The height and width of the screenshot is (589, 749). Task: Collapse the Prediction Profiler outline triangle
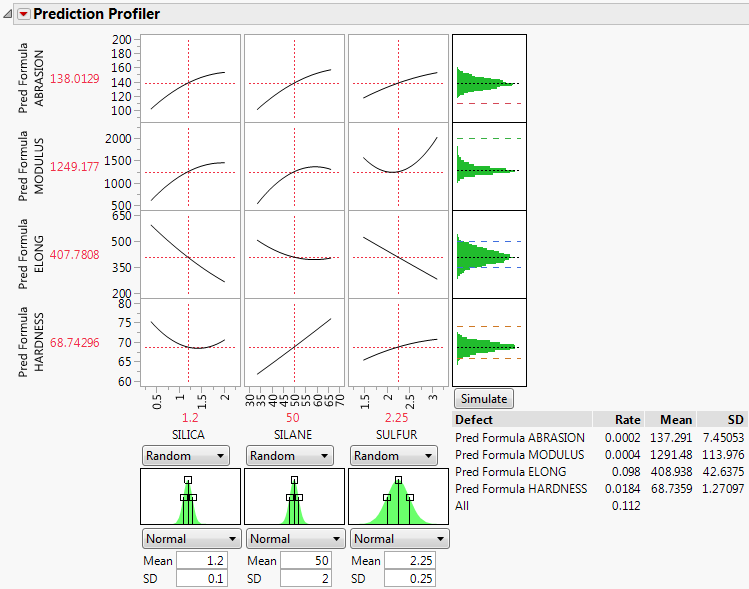(x=8, y=14)
